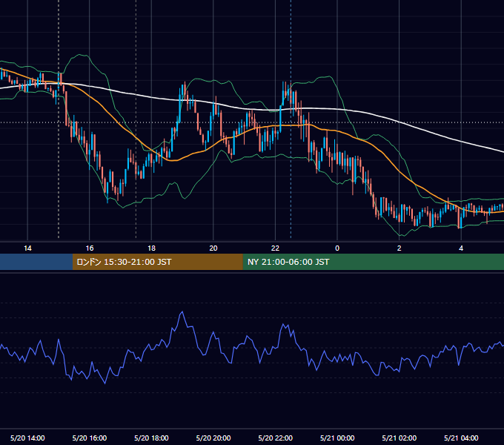Click the 14 hour label on price chart axis
Screen dimensions: 504x445
(x=27, y=248)
